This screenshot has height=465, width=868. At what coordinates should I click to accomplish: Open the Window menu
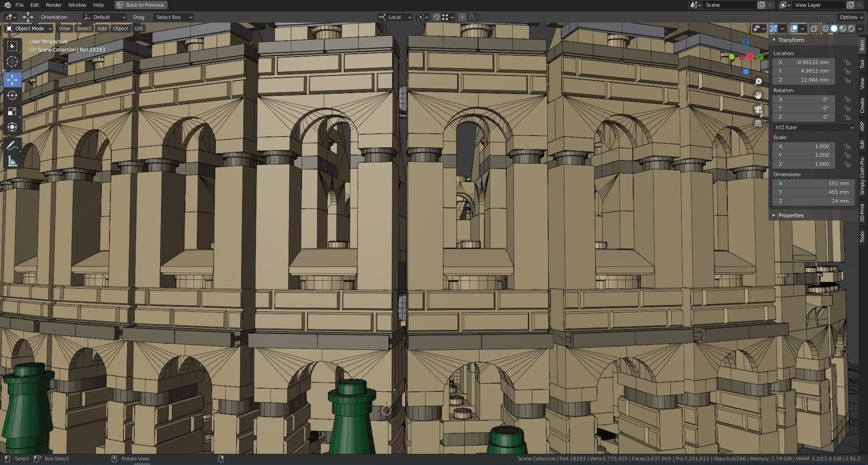point(77,5)
